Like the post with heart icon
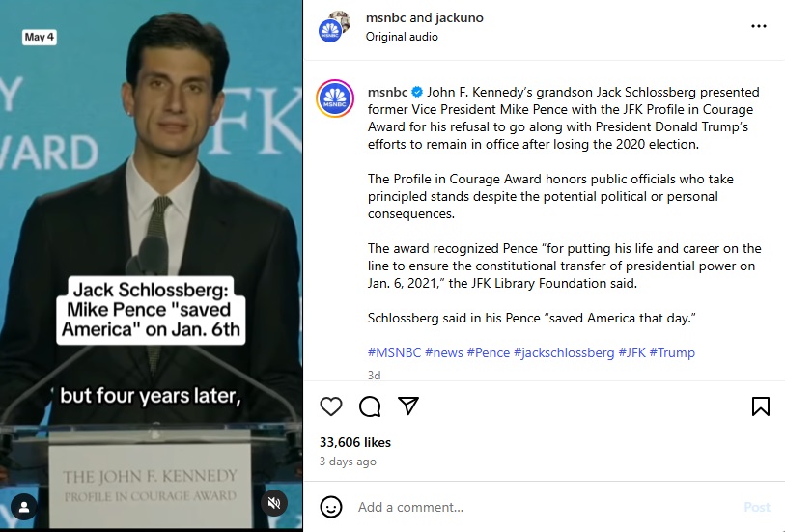 pos(331,406)
